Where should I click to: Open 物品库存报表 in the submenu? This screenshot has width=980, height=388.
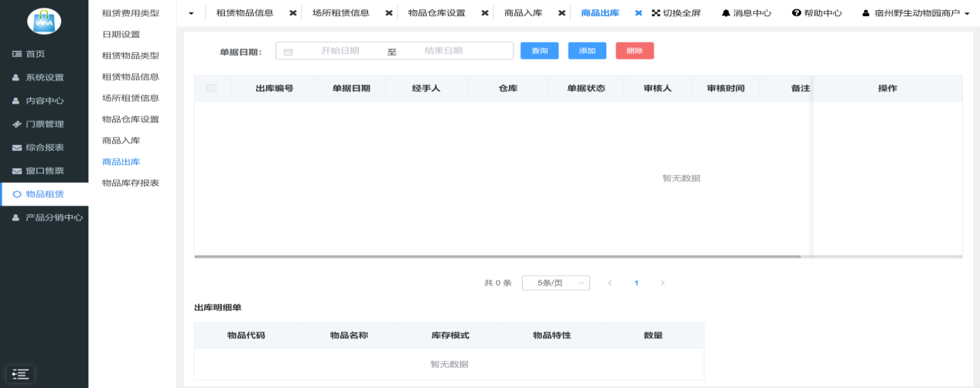point(130,183)
